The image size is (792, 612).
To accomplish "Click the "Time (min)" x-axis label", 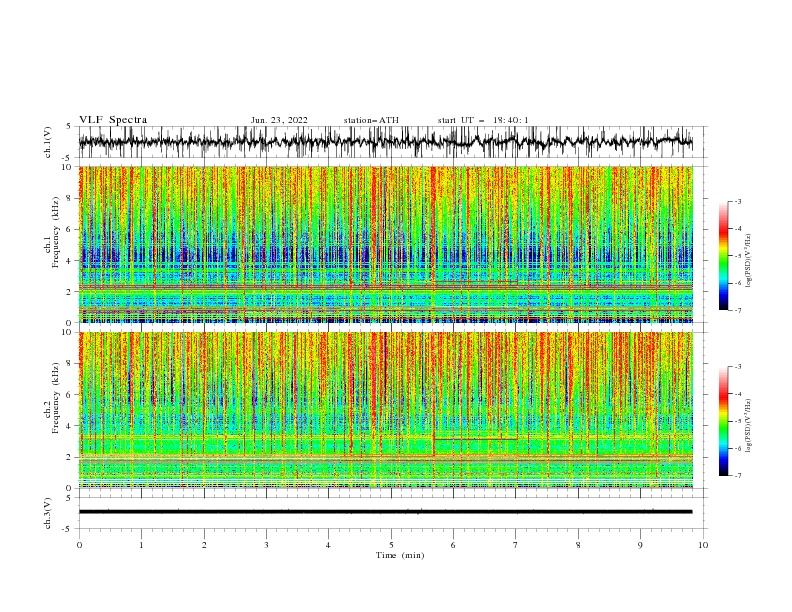I will point(400,555).
